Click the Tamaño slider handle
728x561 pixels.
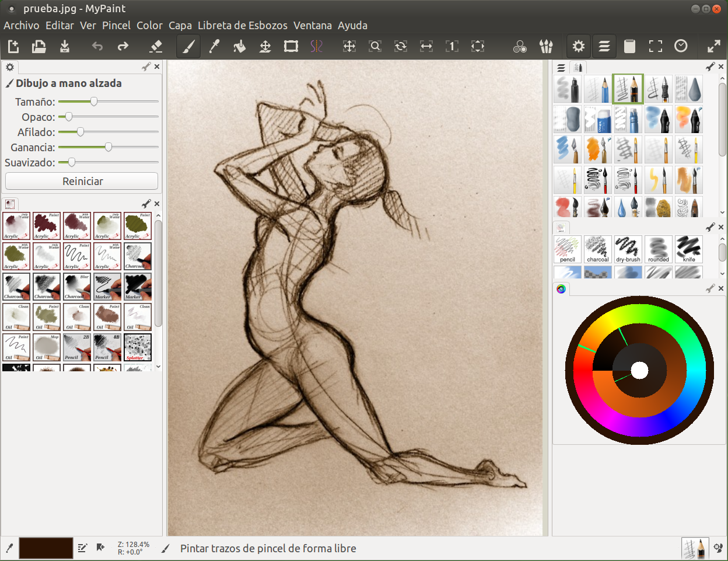coord(93,102)
